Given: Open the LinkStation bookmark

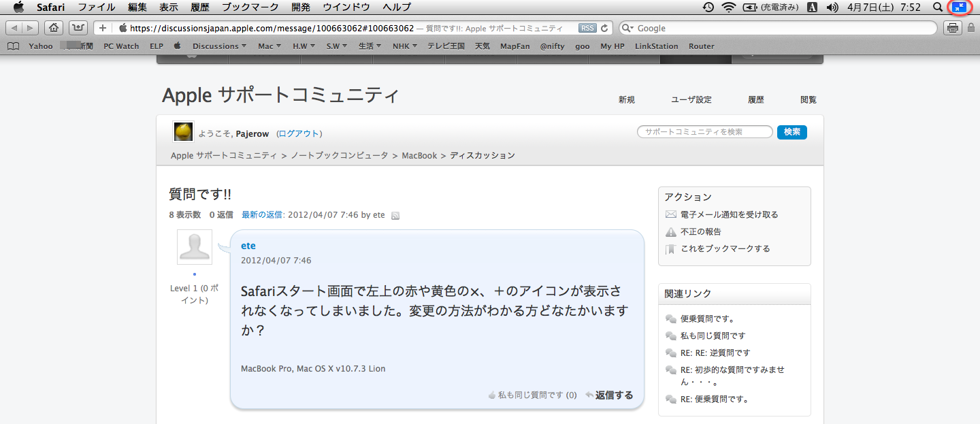Looking at the screenshot, I should point(657,46).
